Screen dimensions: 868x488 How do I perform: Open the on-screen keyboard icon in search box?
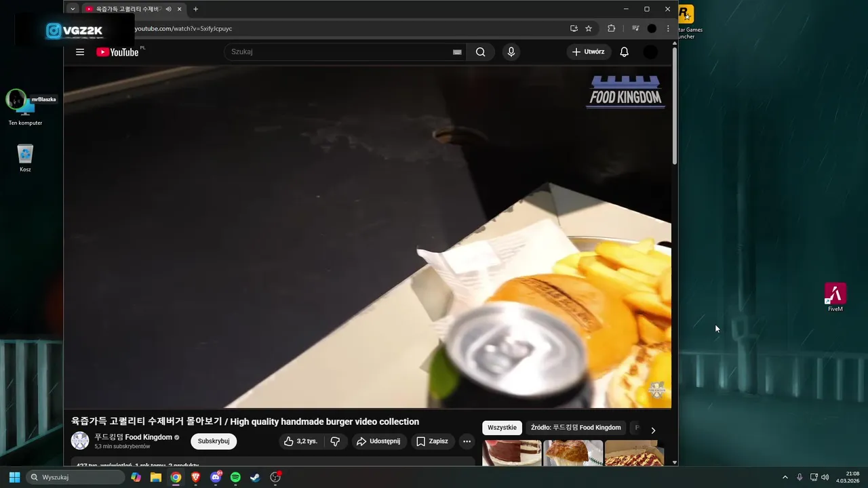457,52
